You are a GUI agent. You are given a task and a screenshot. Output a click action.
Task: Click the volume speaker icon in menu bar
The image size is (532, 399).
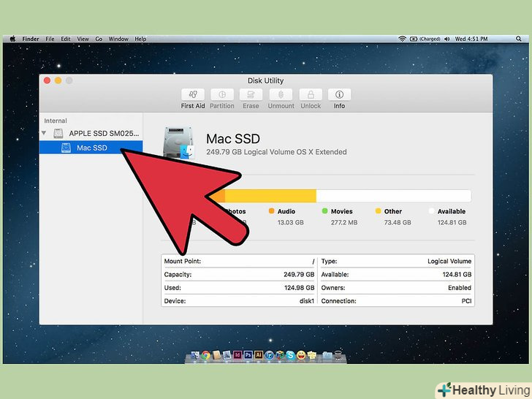(x=446, y=39)
